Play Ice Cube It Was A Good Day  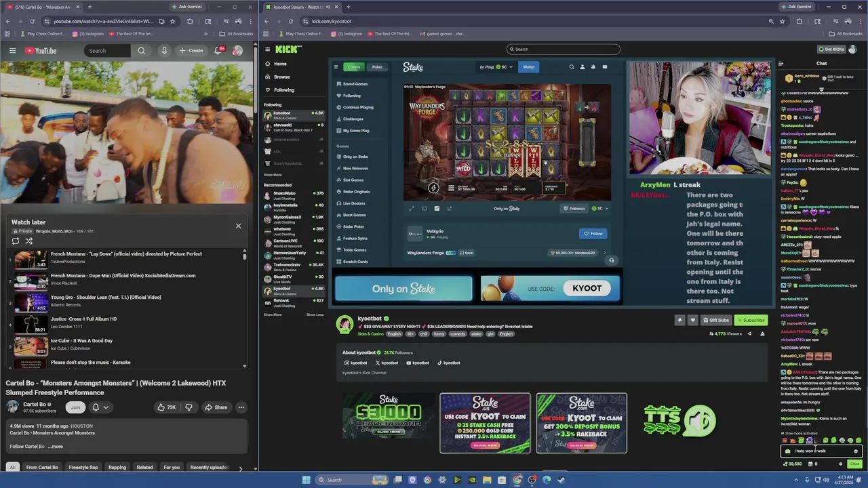coord(129,344)
